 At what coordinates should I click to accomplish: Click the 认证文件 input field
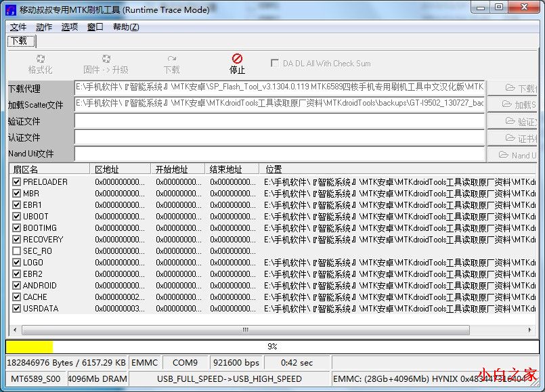pyautogui.click(x=280, y=137)
